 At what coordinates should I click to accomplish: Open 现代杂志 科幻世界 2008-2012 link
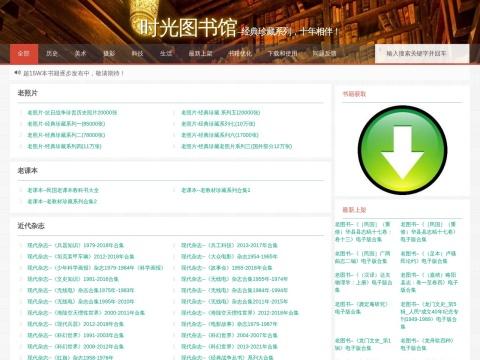pyautogui.click(x=75, y=347)
